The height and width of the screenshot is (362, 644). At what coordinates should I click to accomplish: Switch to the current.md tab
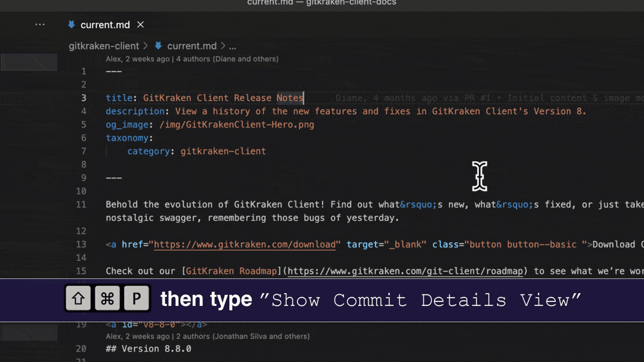coord(105,25)
